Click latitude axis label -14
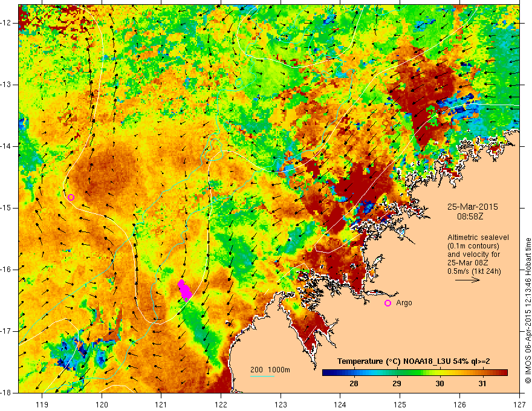Viewport: 532px width, 411px height. click(6, 146)
